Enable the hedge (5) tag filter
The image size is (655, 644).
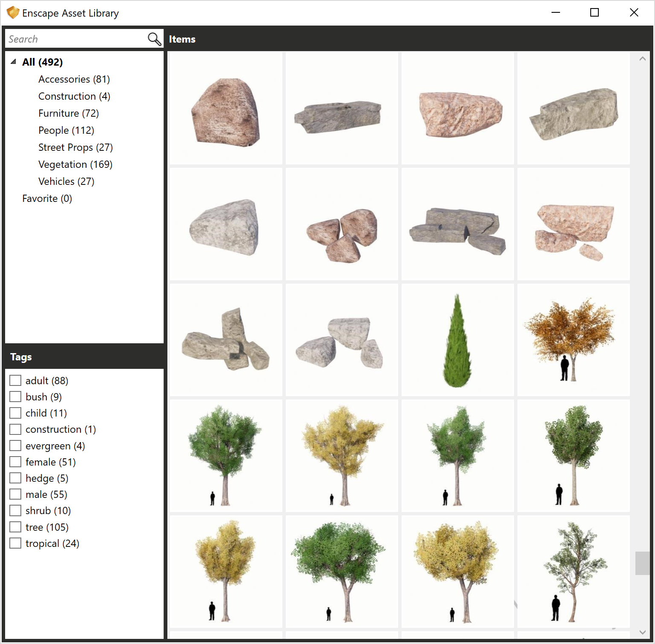tap(15, 477)
